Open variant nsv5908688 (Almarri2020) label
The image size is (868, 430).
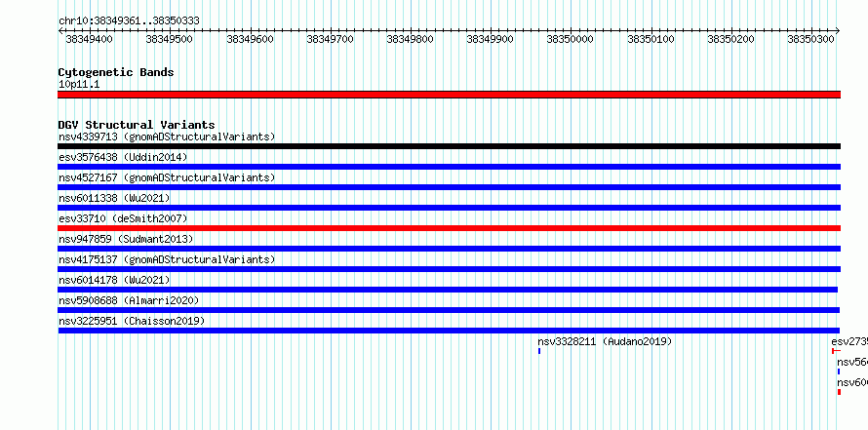tap(129, 300)
